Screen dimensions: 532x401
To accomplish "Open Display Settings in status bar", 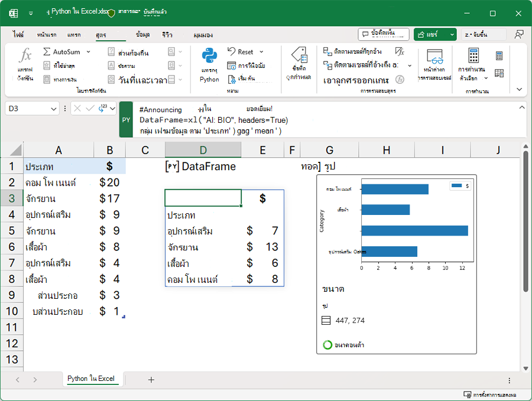I will pyautogui.click(x=489, y=395).
